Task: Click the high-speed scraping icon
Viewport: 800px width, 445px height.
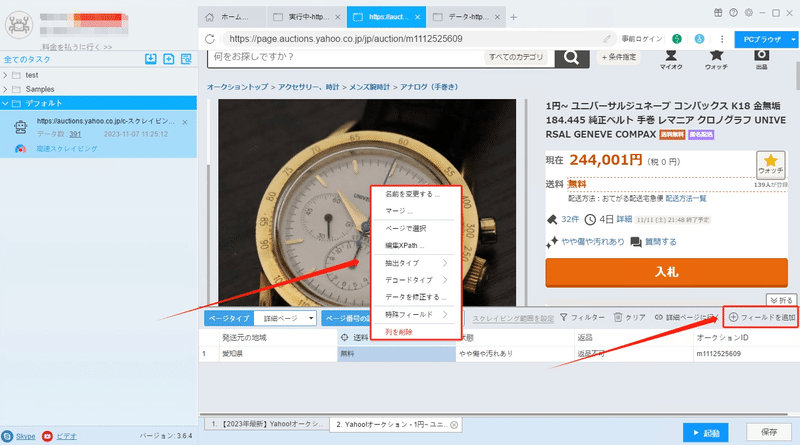Action: tap(20, 149)
